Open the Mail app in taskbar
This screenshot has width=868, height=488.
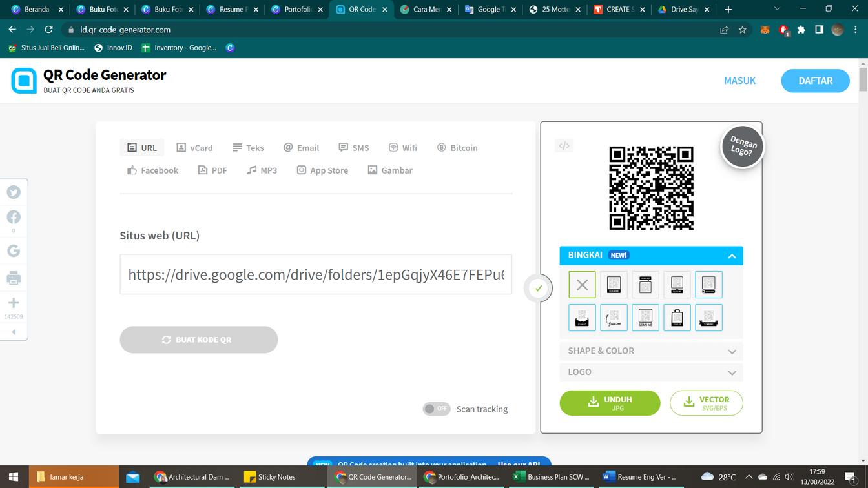pyautogui.click(x=133, y=477)
